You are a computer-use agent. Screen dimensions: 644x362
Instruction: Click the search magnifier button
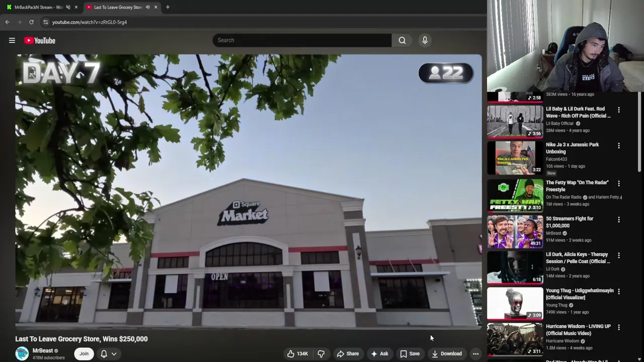[x=402, y=40]
